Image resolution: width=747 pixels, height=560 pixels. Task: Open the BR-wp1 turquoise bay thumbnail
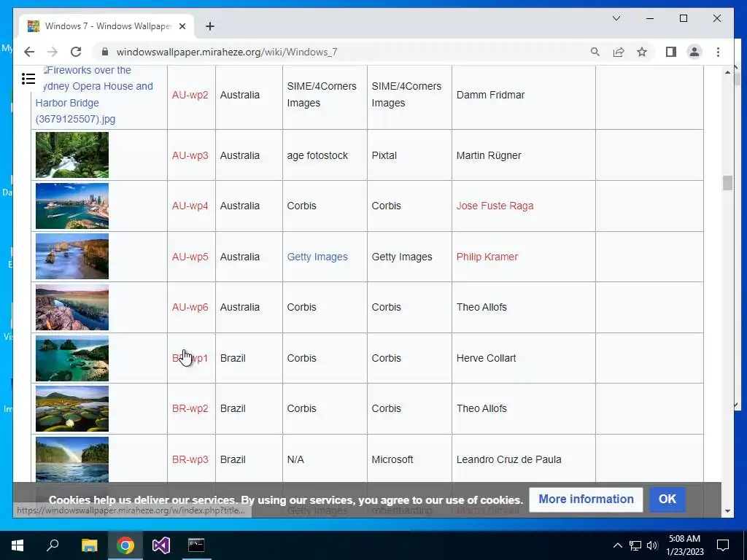[72, 358]
